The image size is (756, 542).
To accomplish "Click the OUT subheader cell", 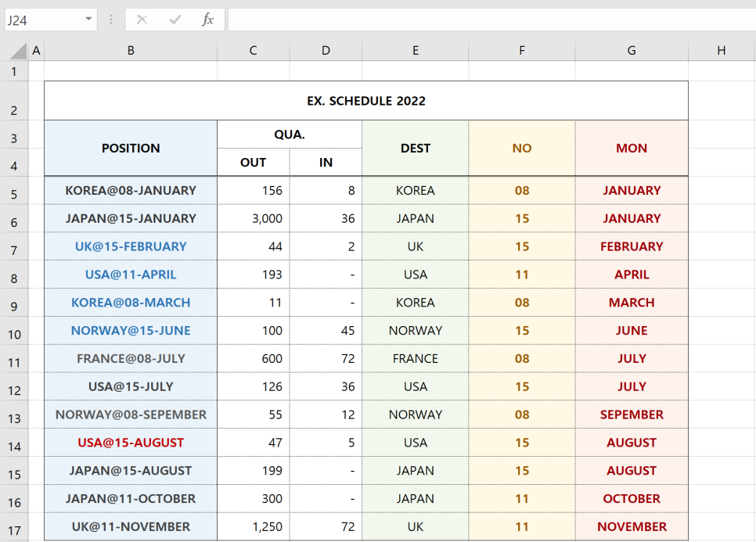I will [253, 163].
